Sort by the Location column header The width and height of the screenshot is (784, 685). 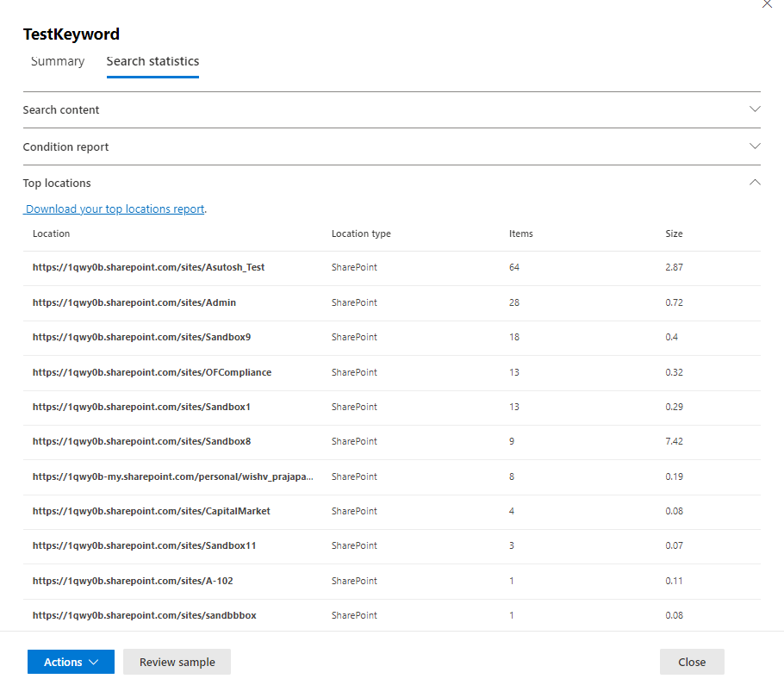click(52, 234)
